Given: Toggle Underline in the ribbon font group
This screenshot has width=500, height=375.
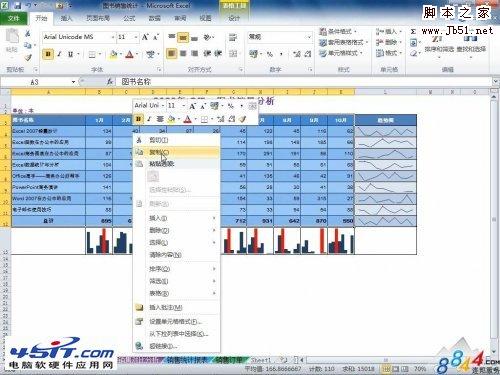Looking at the screenshot, I should (70, 54).
